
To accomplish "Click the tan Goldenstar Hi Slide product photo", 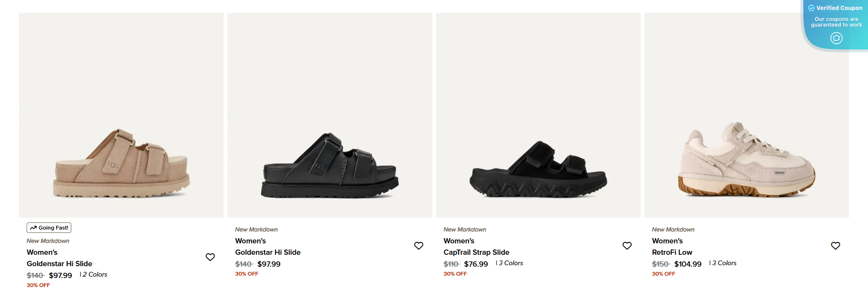I will pyautogui.click(x=120, y=114).
